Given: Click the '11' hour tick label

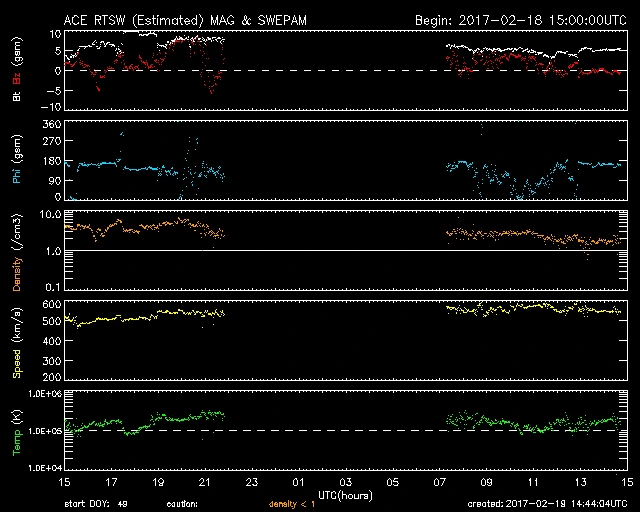Looking at the screenshot, I should pyautogui.click(x=533, y=482).
